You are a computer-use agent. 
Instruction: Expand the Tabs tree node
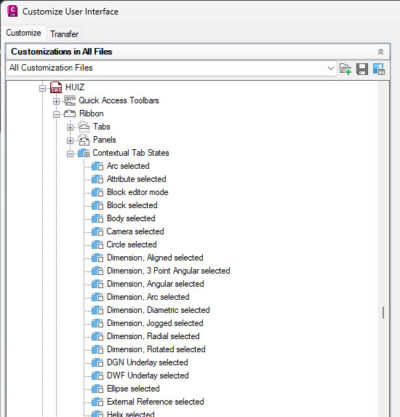pos(70,127)
